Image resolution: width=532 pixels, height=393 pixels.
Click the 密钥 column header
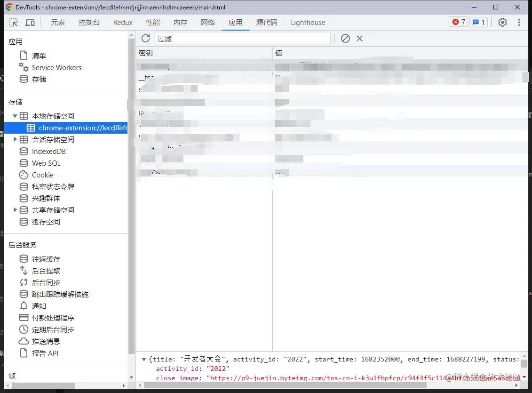(x=204, y=53)
